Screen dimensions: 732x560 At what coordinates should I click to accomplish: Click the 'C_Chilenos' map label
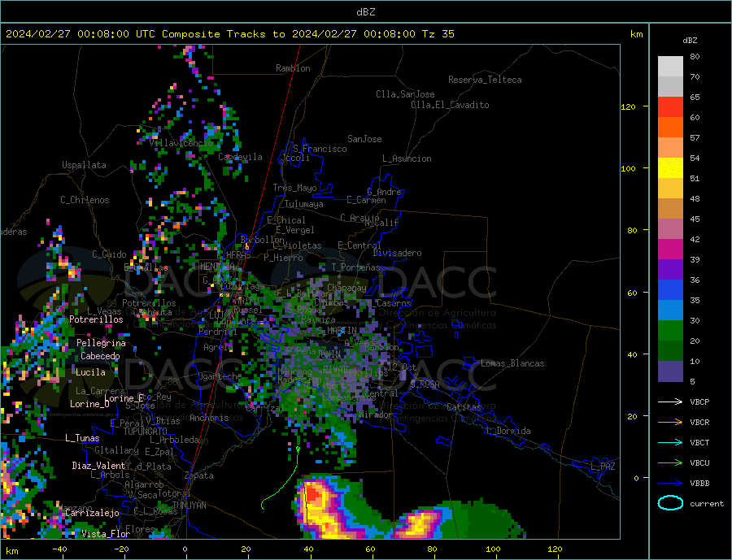85,200
